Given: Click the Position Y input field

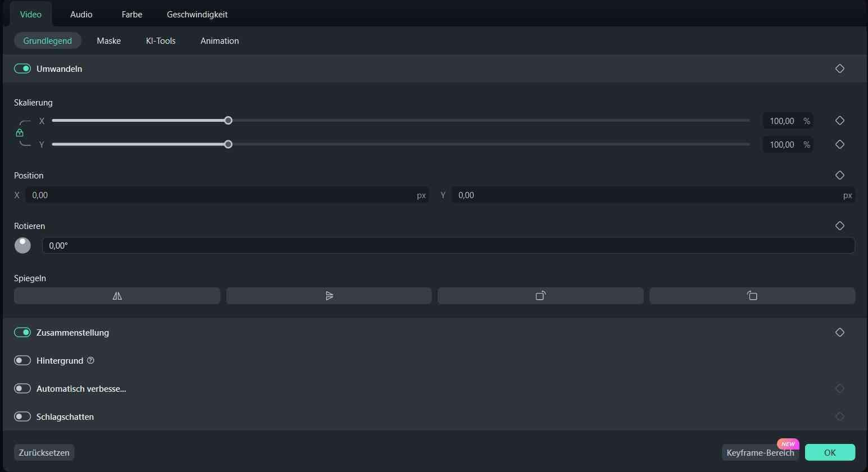Looking at the screenshot, I should [x=653, y=195].
